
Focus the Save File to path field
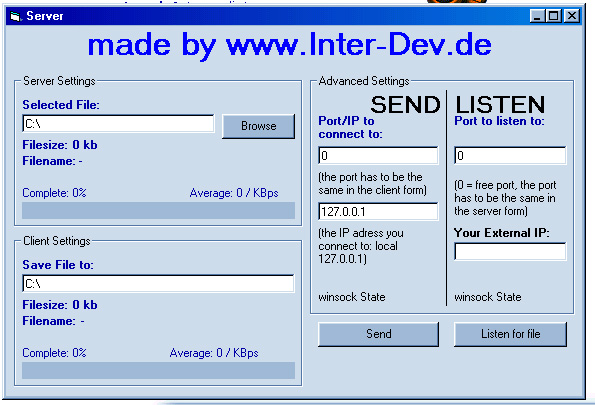[158, 284]
